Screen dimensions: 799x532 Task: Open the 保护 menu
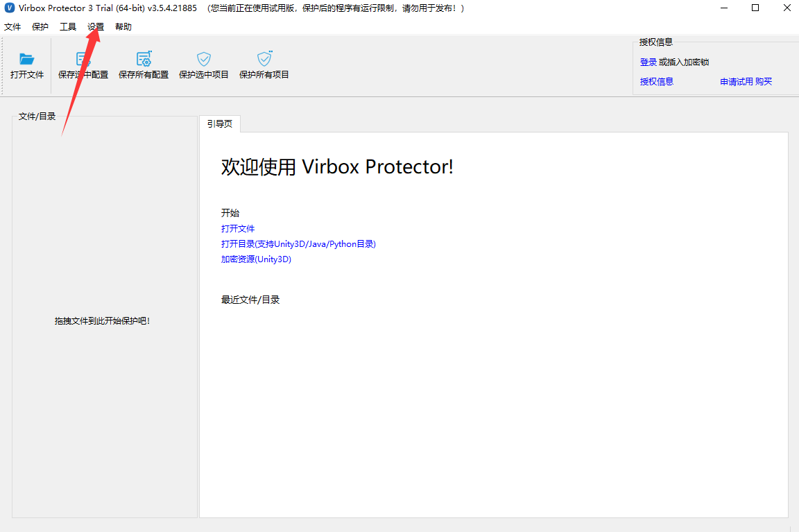tap(40, 27)
